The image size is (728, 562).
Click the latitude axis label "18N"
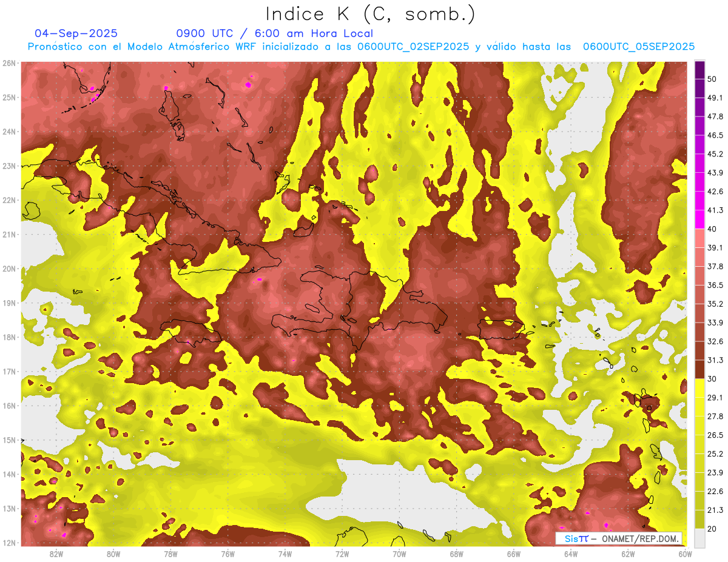click(8, 337)
